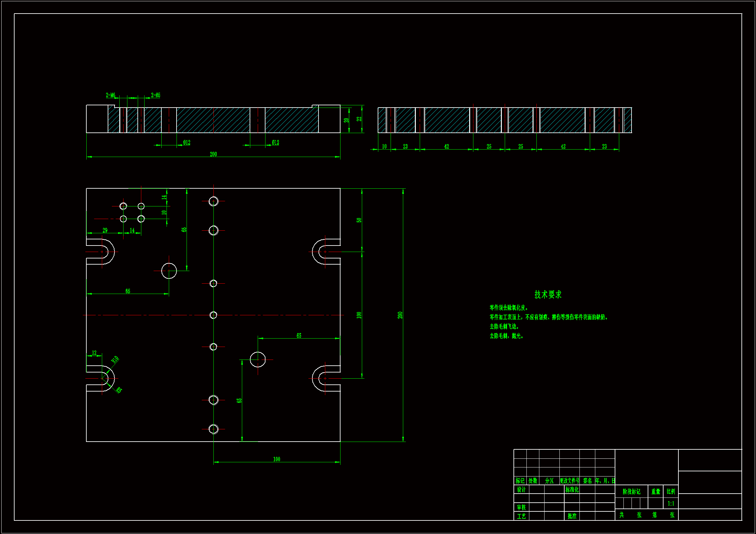Click the 技术要求 heading text
The width and height of the screenshot is (756, 534).
point(547,295)
